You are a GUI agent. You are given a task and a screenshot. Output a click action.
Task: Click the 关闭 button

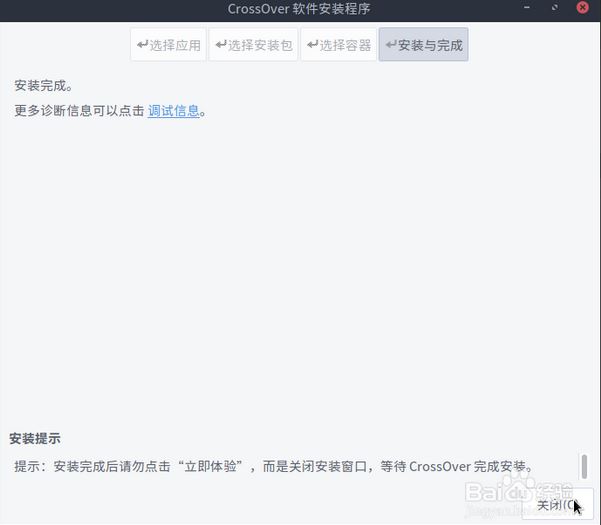(x=558, y=504)
